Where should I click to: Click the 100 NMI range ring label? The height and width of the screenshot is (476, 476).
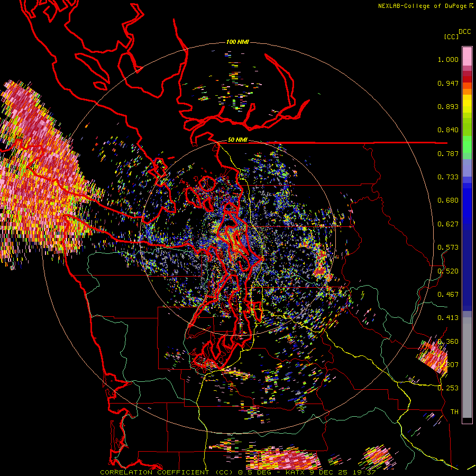(237, 42)
